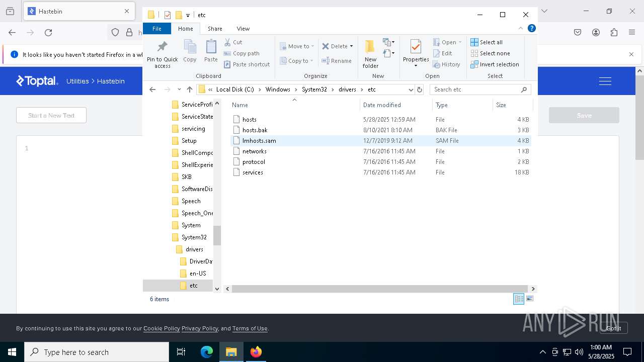
Task: Open the Move to dropdown
Action: pos(297,46)
